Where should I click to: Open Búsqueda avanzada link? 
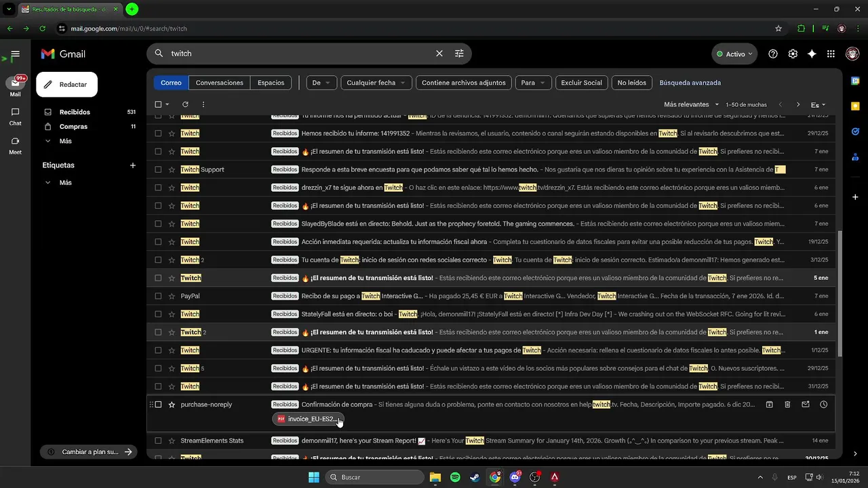tap(690, 83)
